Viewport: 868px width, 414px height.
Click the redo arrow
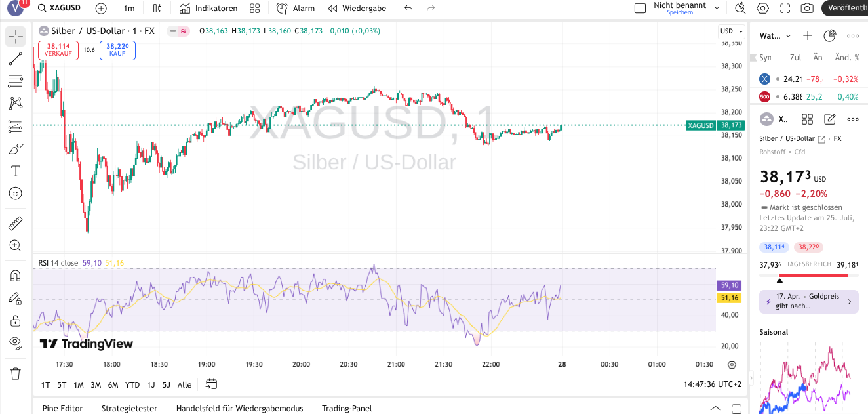[x=431, y=9]
